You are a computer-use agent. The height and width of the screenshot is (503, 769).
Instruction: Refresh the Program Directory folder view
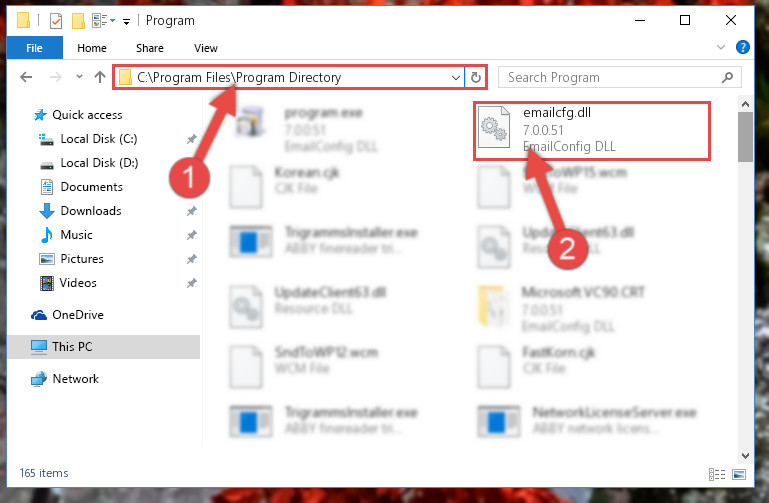[475, 77]
